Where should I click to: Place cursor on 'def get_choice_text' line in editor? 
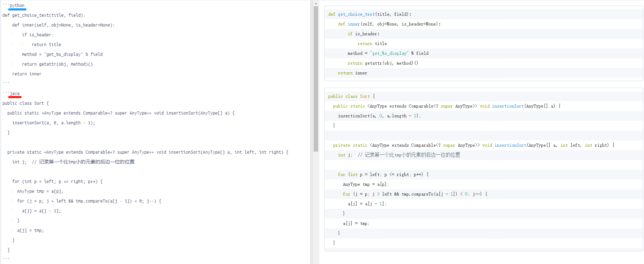44,15
